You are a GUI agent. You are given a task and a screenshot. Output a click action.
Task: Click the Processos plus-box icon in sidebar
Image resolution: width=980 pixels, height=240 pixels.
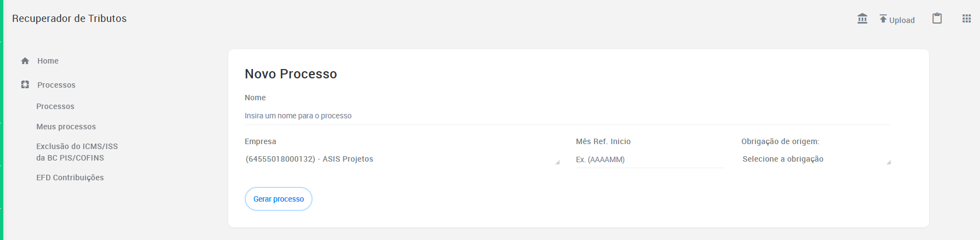pyautogui.click(x=25, y=85)
